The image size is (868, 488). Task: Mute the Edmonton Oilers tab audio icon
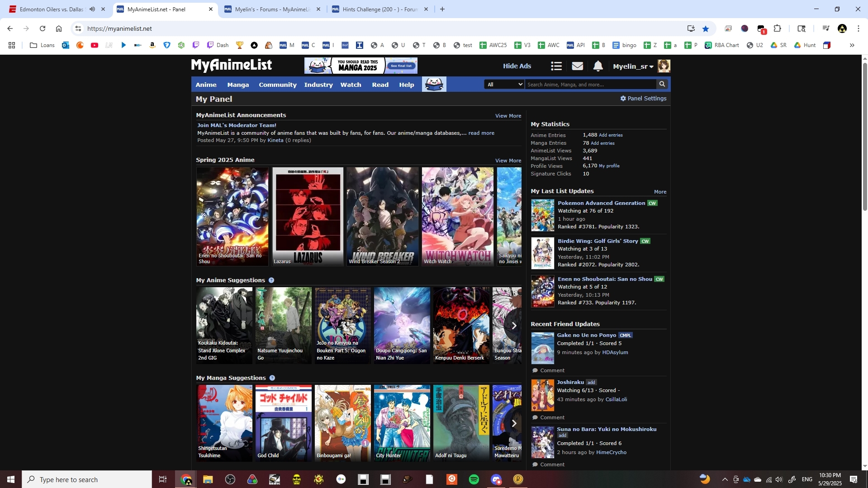92,9
